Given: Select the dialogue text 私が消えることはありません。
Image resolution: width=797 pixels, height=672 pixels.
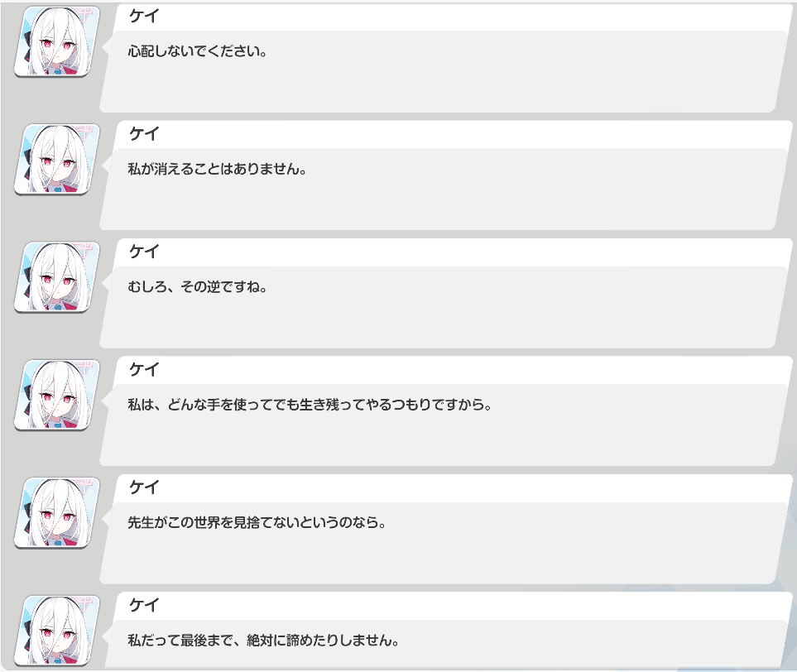Looking at the screenshot, I should pyautogui.click(x=217, y=170).
